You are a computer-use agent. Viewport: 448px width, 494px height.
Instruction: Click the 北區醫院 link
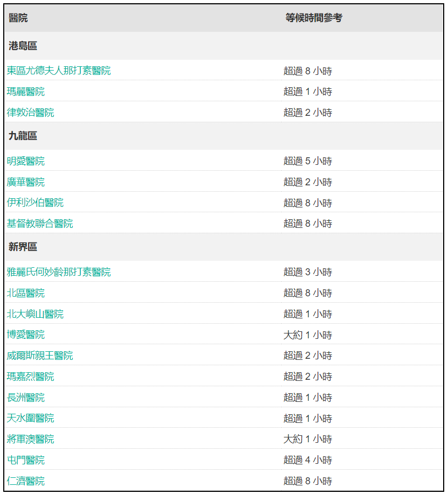[26, 293]
